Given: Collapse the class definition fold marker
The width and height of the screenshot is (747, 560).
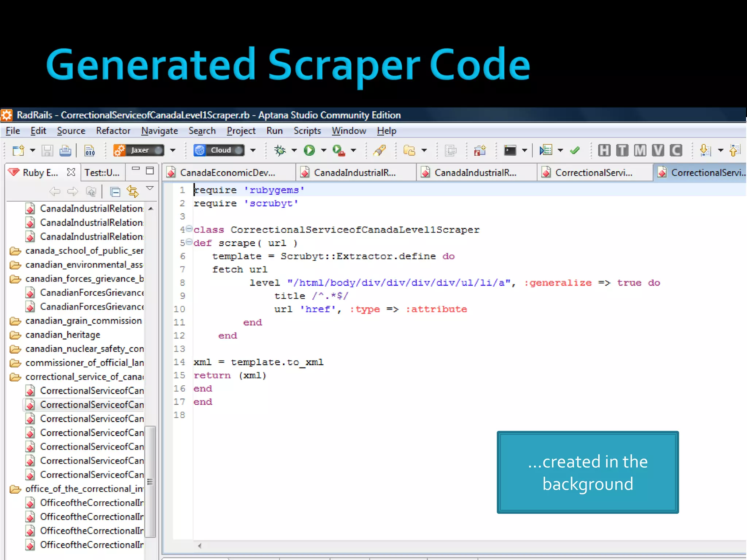Looking at the screenshot, I should pos(189,229).
